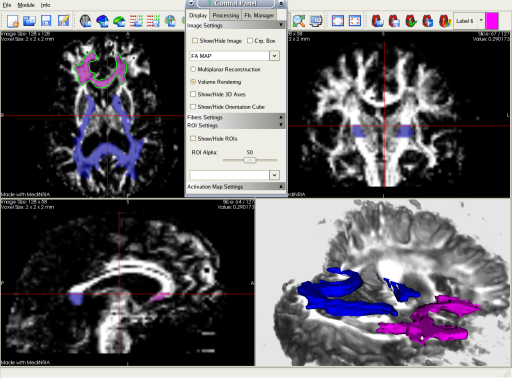Viewport: 512px width, 378px height.
Task: Click the magenta label color swatch
Action: [x=492, y=21]
